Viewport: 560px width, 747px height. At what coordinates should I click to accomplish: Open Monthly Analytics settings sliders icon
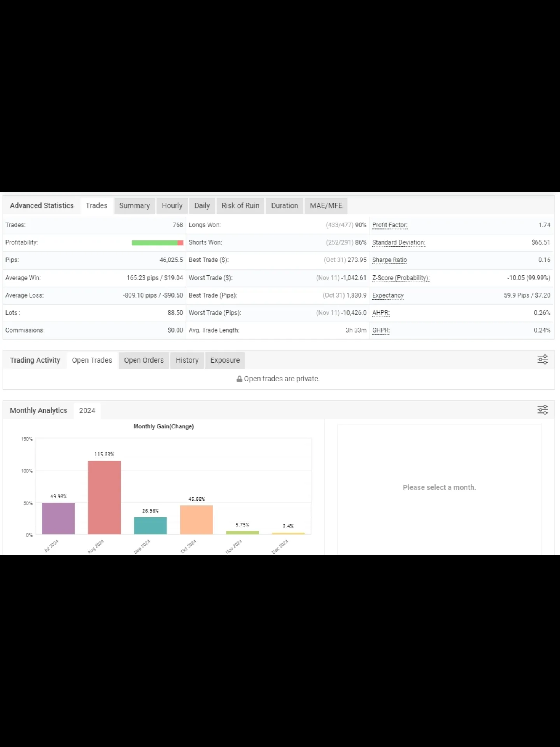click(542, 410)
